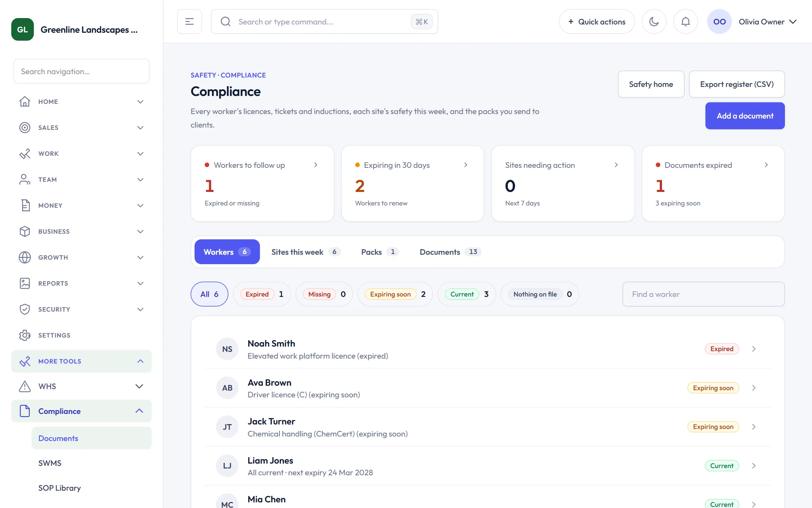Viewport: 812px width, 508px height.
Task: Expand the WHS submenu chevron
Action: [139, 386]
